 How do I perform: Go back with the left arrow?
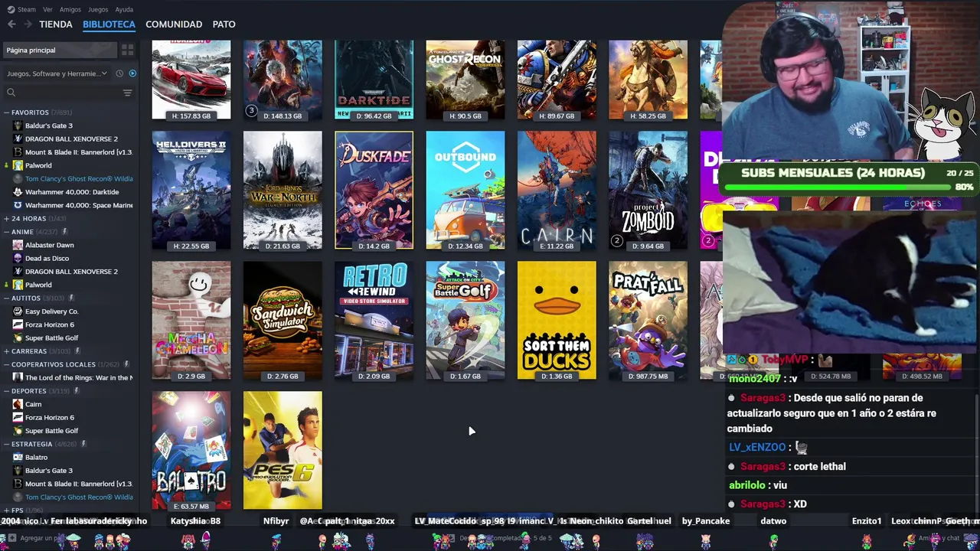pos(11,24)
